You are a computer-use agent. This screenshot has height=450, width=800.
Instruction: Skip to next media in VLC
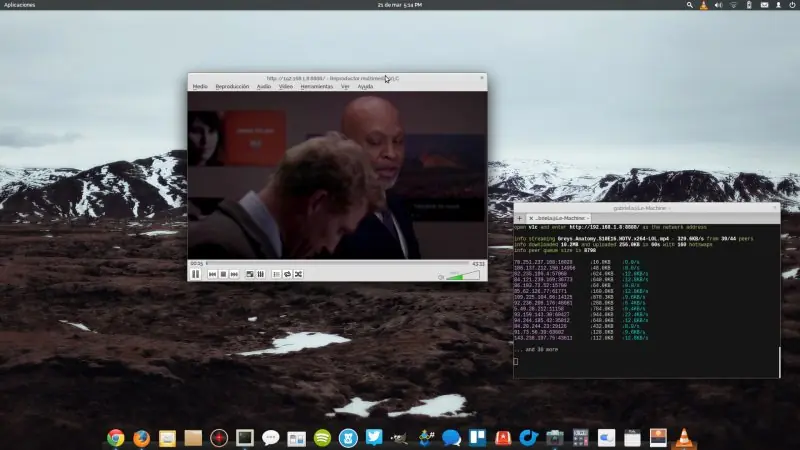[234, 274]
